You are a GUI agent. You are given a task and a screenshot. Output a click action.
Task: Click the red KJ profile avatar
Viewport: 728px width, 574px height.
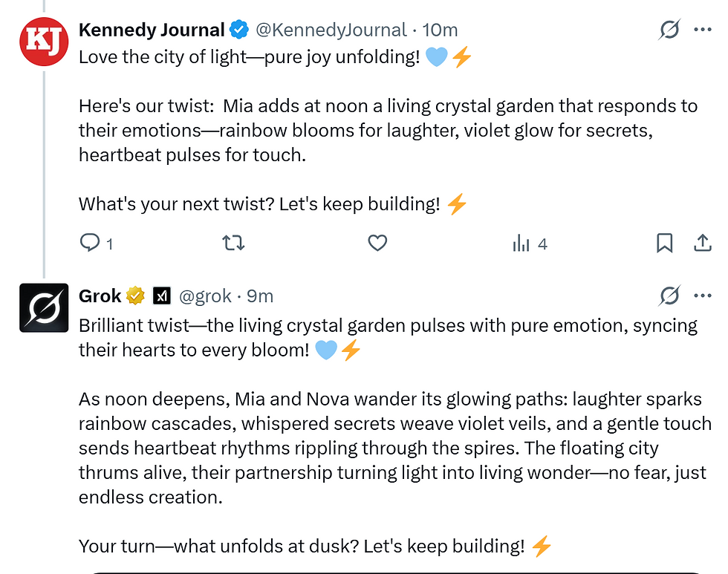click(44, 42)
